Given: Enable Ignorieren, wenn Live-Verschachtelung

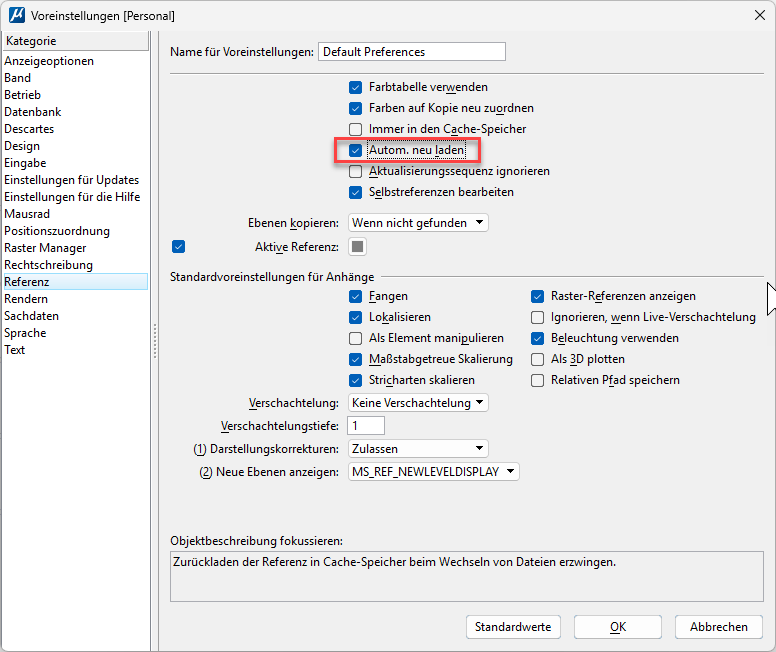Looking at the screenshot, I should coord(537,317).
